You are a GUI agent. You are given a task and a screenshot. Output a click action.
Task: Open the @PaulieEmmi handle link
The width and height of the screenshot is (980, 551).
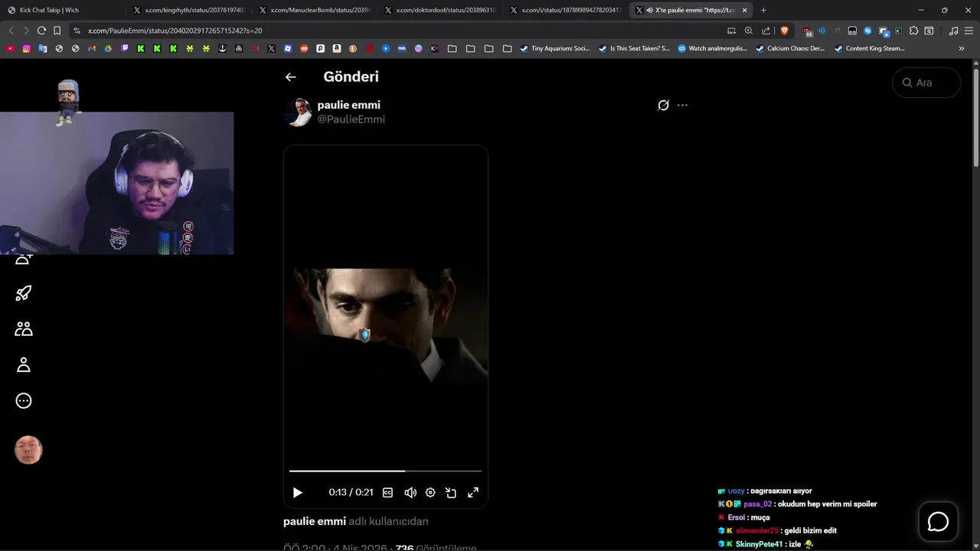tap(351, 119)
